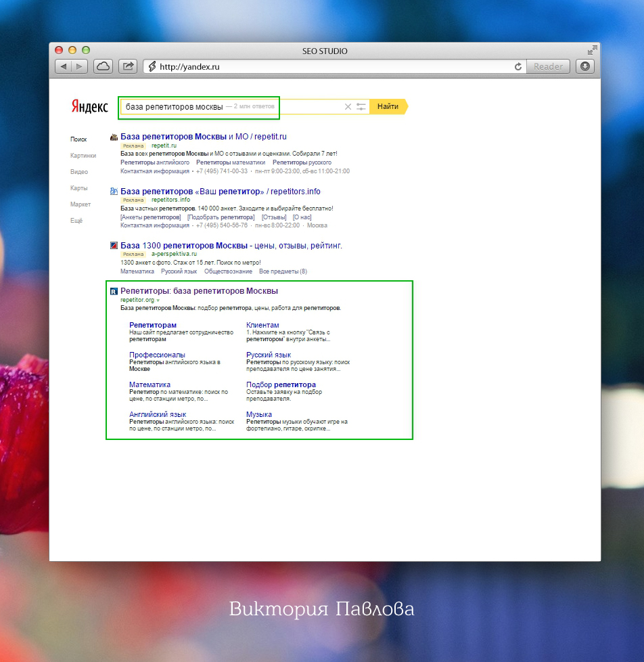
Task: Reload the page with refresh icon
Action: [517, 66]
